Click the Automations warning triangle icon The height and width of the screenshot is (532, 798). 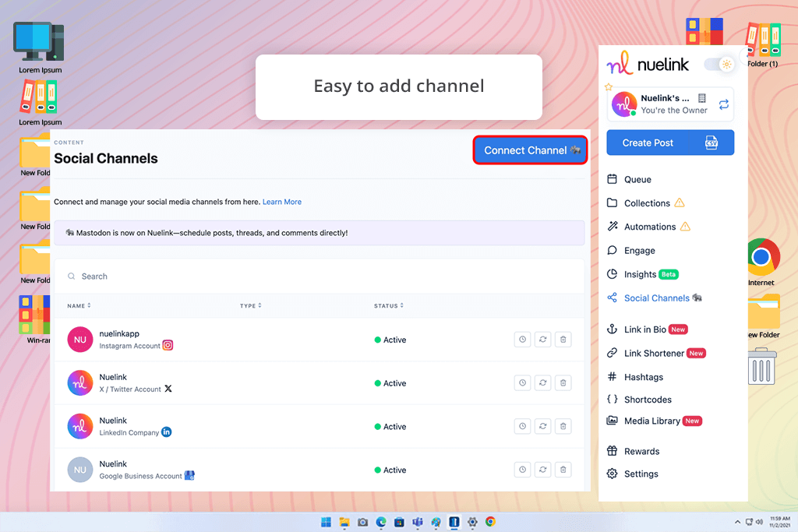[x=685, y=227]
